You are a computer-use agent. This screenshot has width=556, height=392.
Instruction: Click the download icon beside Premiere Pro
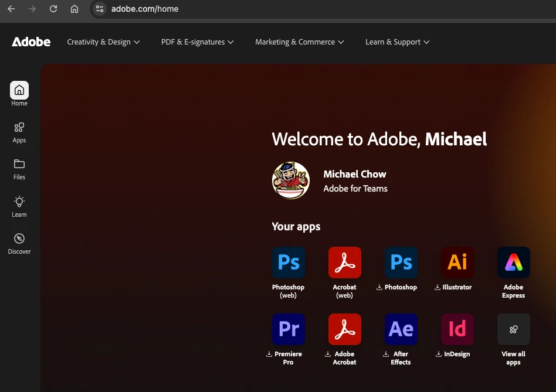[x=269, y=354]
